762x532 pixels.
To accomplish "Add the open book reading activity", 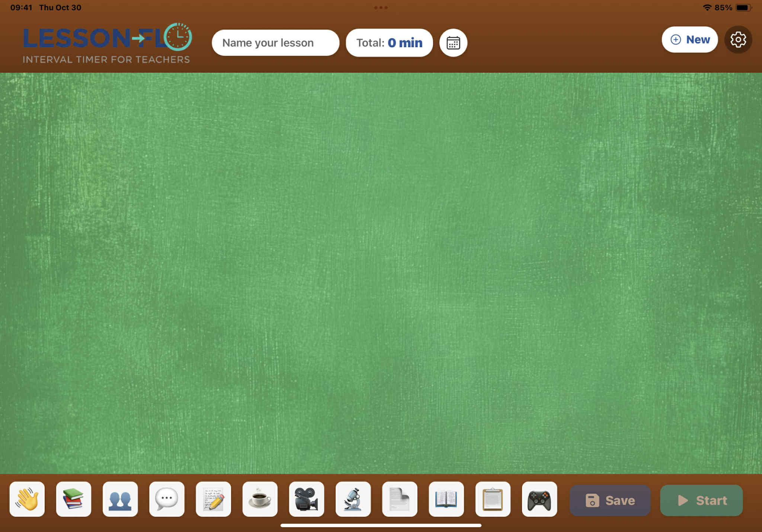I will click(446, 499).
